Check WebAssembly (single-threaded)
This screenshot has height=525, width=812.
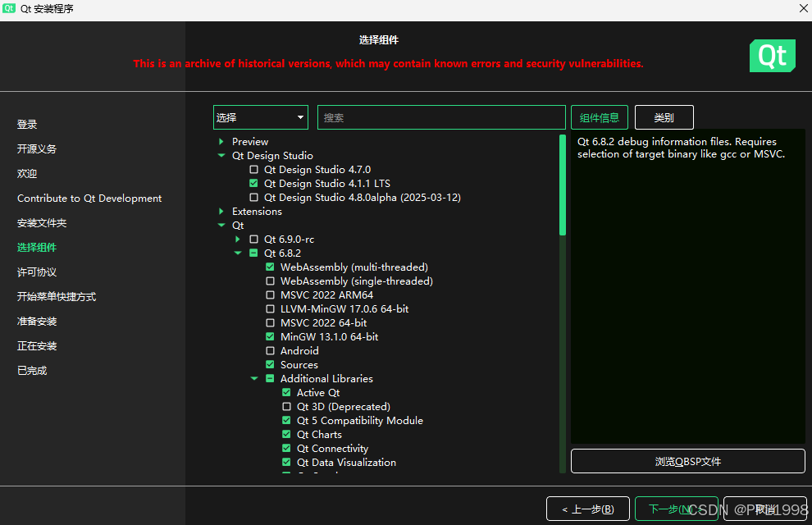coord(270,281)
